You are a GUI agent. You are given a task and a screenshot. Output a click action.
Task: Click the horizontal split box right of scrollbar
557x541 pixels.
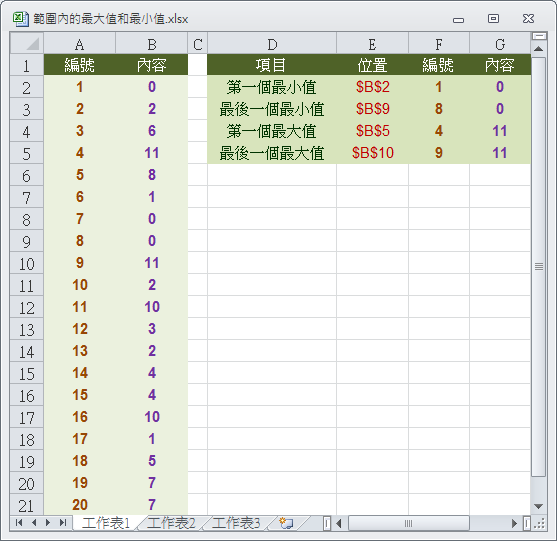pos(527,523)
